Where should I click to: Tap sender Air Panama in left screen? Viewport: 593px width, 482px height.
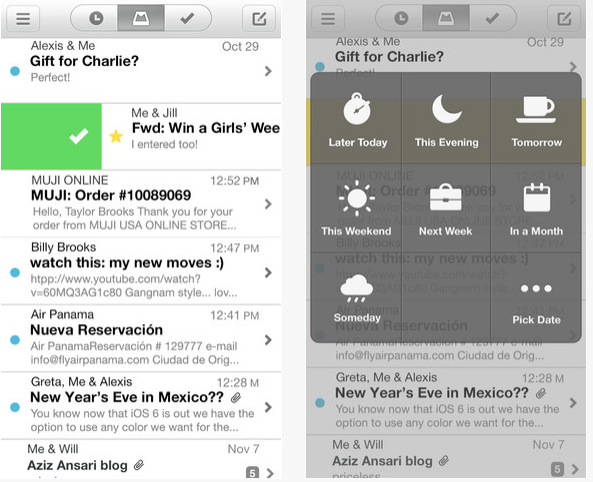[62, 314]
